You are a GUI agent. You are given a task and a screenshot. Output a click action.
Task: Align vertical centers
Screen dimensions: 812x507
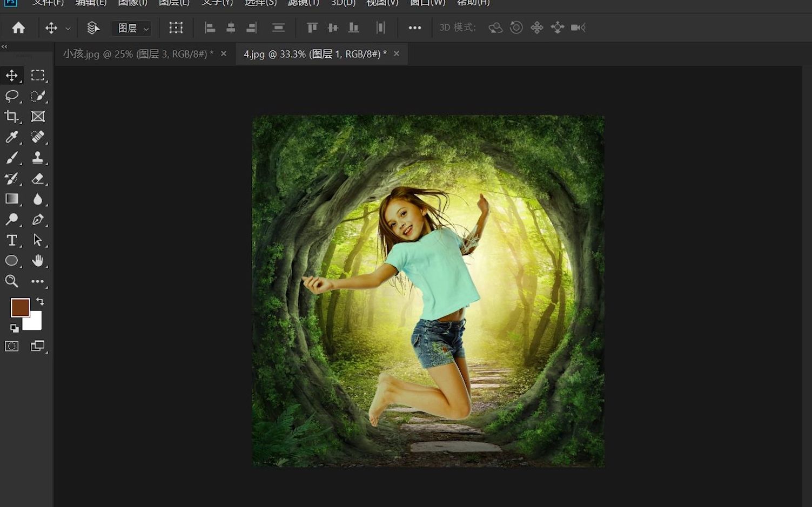[x=333, y=28]
